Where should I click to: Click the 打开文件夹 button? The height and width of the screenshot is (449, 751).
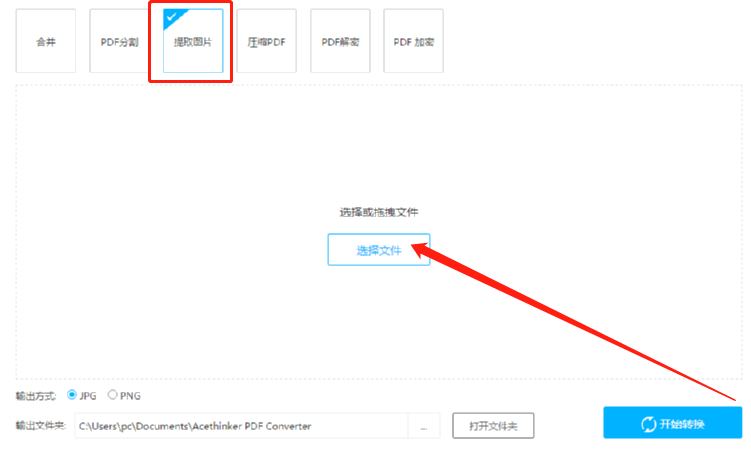tap(493, 426)
